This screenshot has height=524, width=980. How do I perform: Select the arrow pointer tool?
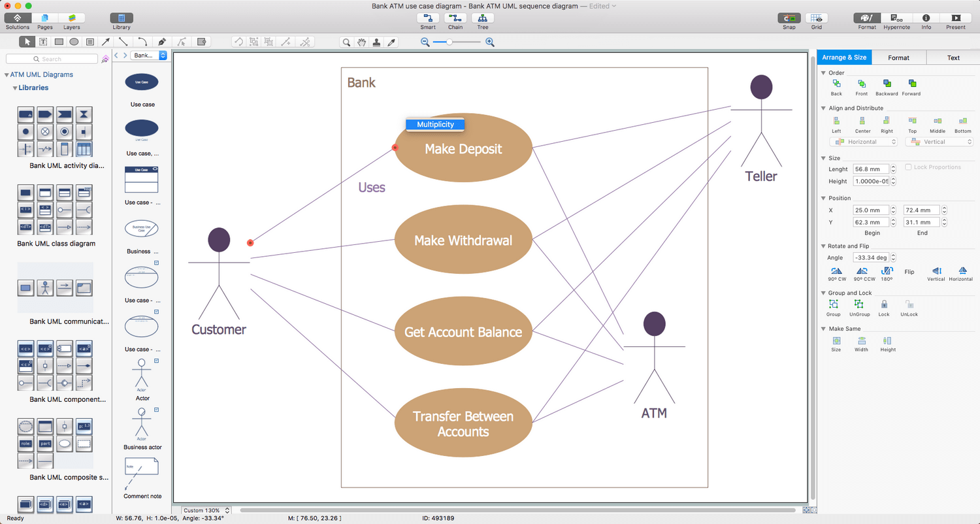[27, 42]
